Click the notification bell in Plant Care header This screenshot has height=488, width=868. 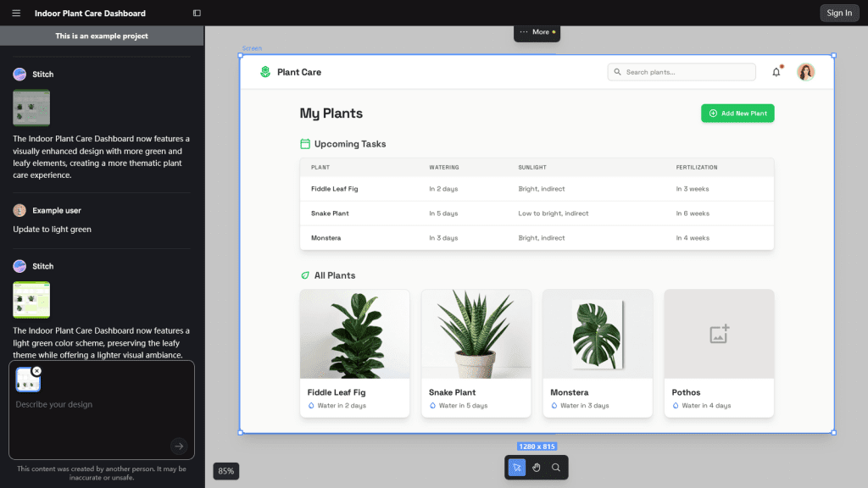[x=776, y=72]
